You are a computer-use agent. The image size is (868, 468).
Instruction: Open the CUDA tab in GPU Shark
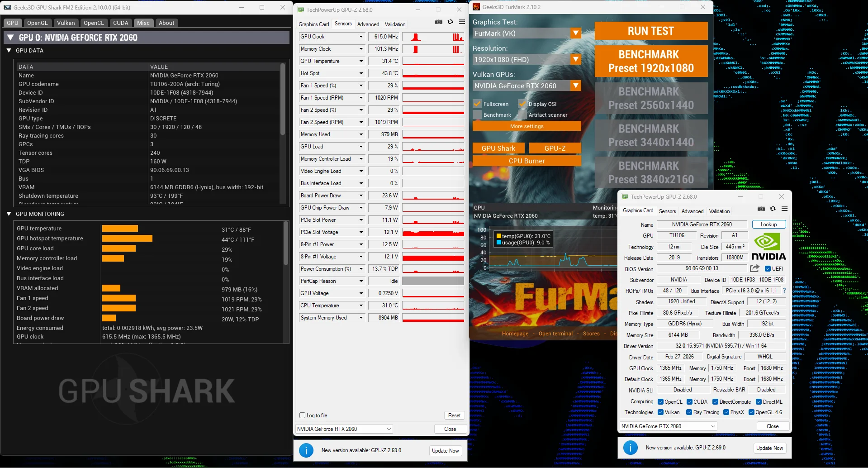coord(120,23)
